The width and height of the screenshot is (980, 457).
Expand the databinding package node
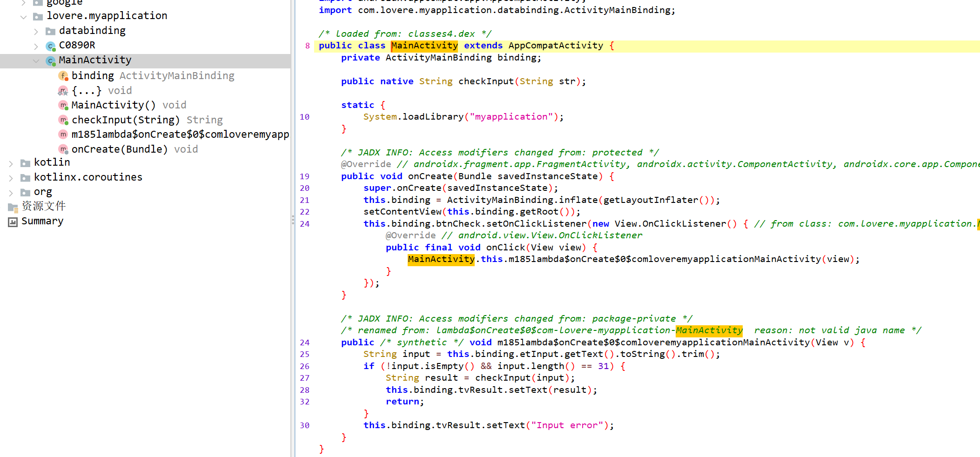(36, 31)
